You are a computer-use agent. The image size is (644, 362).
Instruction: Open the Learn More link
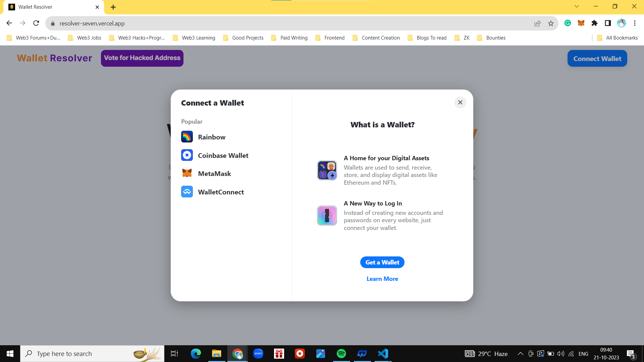click(382, 279)
